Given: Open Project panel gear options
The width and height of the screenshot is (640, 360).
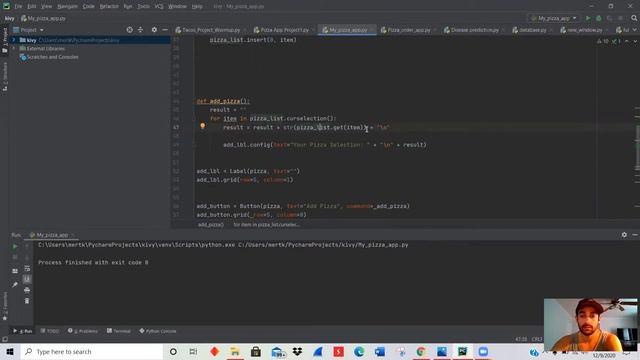Looking at the screenshot, I should (x=154, y=30).
